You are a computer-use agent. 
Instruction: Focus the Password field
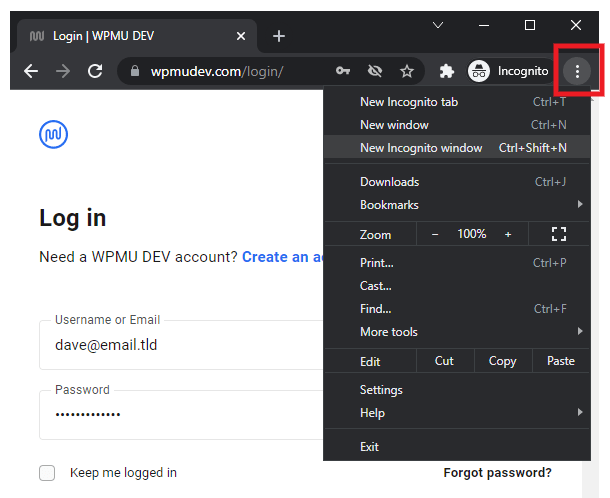(x=181, y=415)
